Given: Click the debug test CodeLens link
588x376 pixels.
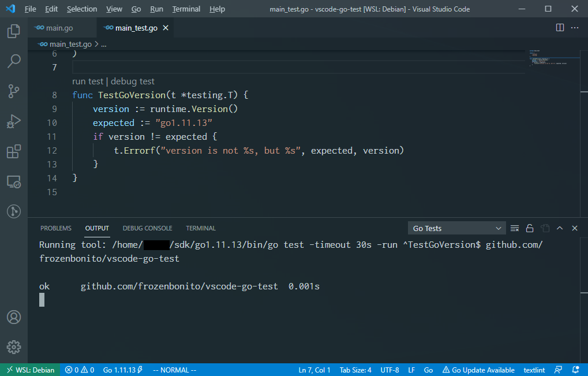Looking at the screenshot, I should [132, 81].
